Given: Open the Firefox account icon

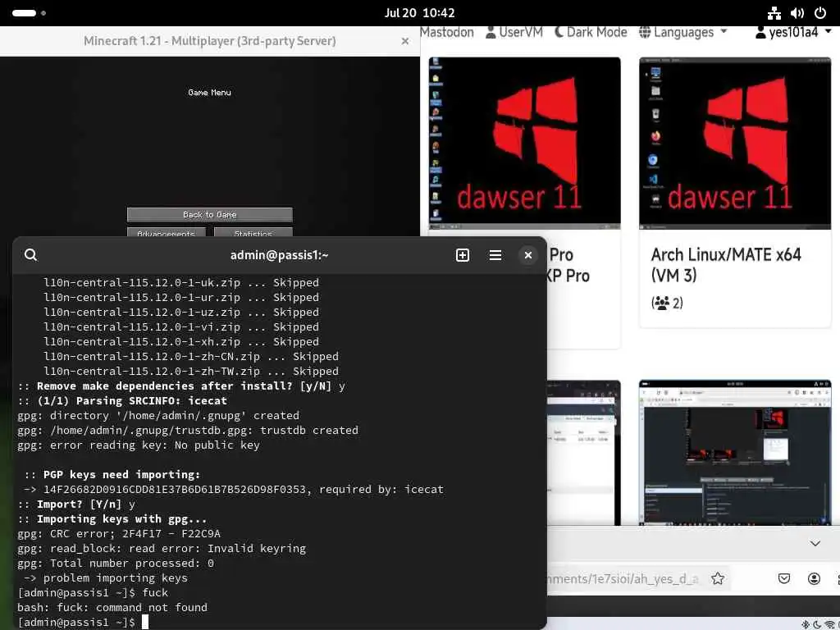Looking at the screenshot, I should (x=814, y=578).
